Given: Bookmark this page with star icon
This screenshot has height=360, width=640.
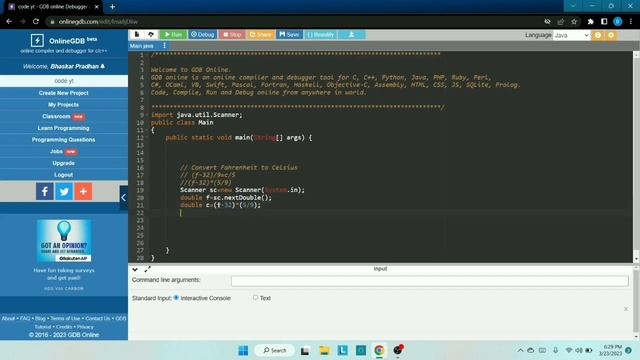Looking at the screenshot, I should pos(574,21).
